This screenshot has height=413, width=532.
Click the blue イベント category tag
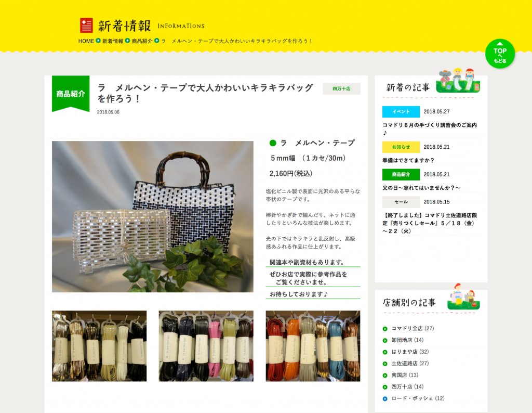[401, 111]
